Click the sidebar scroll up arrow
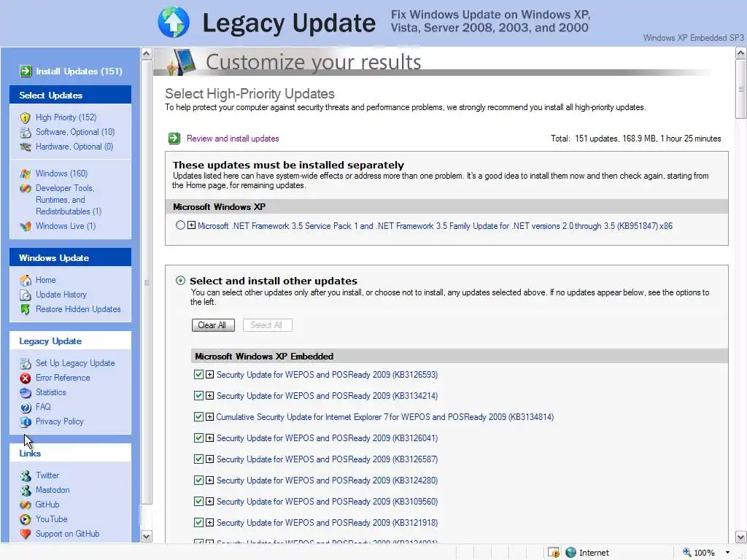 click(x=147, y=53)
